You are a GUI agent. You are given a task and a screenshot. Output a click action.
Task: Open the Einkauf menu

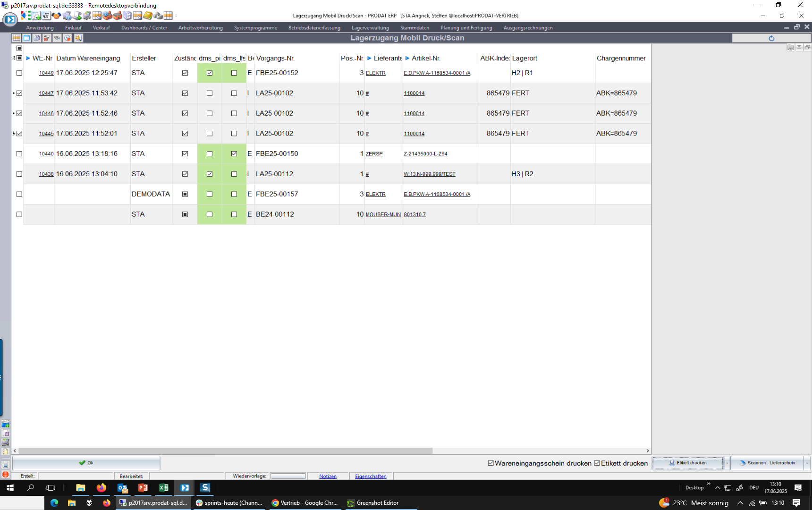[x=73, y=28]
